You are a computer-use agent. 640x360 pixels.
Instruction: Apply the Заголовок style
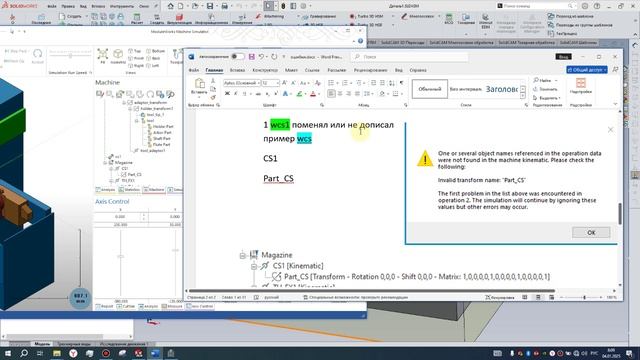[502, 89]
